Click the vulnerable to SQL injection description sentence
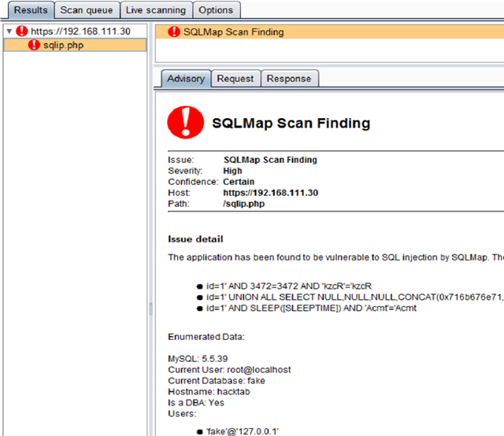Image resolution: width=504 pixels, height=436 pixels. [335, 257]
